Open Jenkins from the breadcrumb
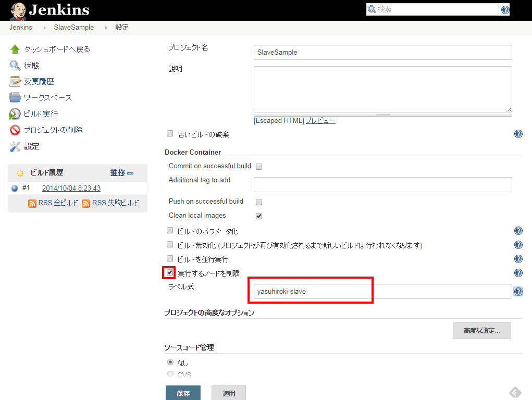Viewport: 532px width, 400px height. (x=21, y=27)
